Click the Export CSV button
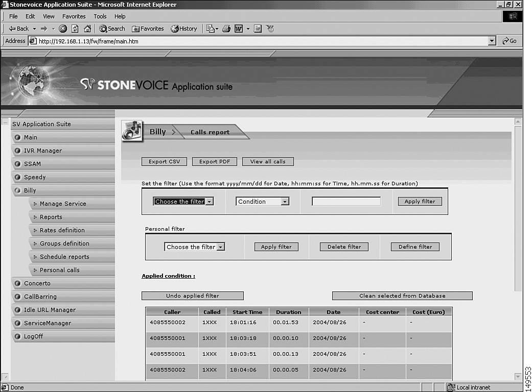The height and width of the screenshot is (392, 532). [x=164, y=162]
